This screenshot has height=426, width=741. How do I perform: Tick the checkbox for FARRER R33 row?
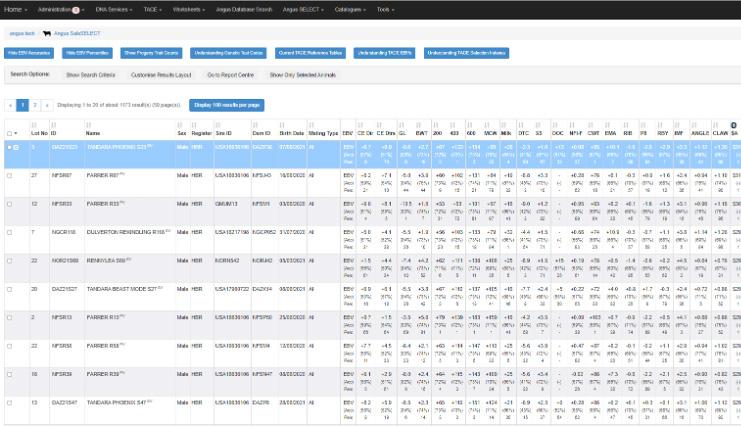click(9, 204)
